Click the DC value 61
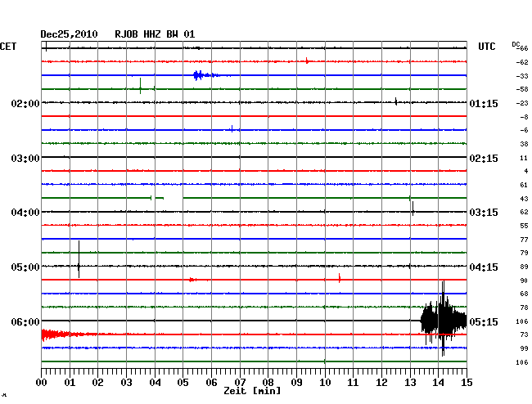The image size is (532, 404). coord(524,185)
